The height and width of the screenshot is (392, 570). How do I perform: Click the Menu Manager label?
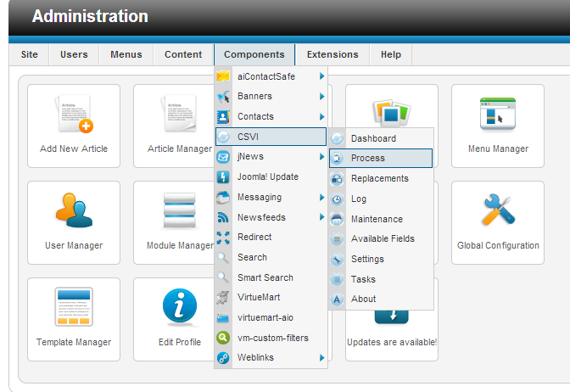(498, 148)
